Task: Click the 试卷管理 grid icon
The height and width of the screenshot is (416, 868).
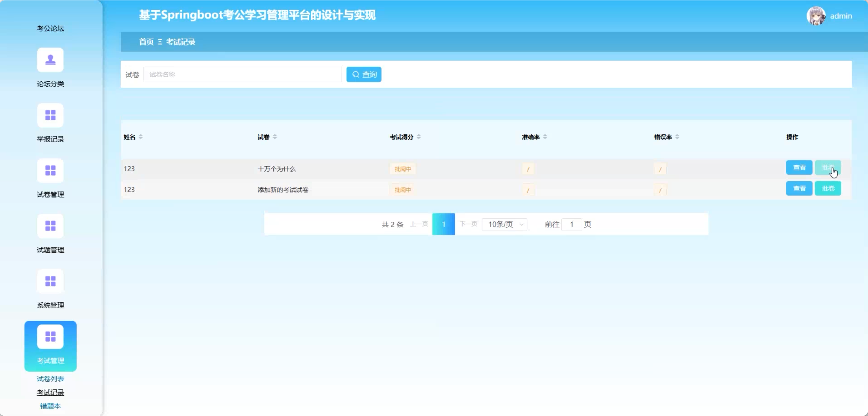Action: pyautogui.click(x=50, y=171)
